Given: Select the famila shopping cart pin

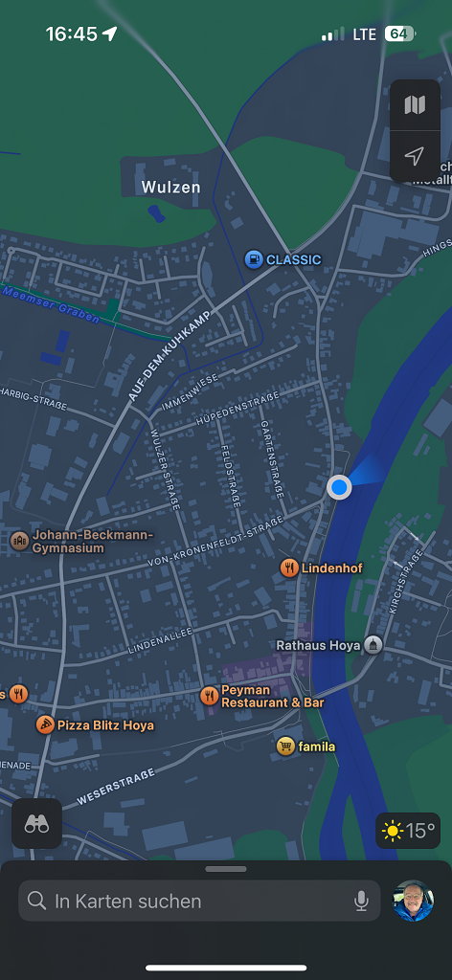Looking at the screenshot, I should (285, 746).
